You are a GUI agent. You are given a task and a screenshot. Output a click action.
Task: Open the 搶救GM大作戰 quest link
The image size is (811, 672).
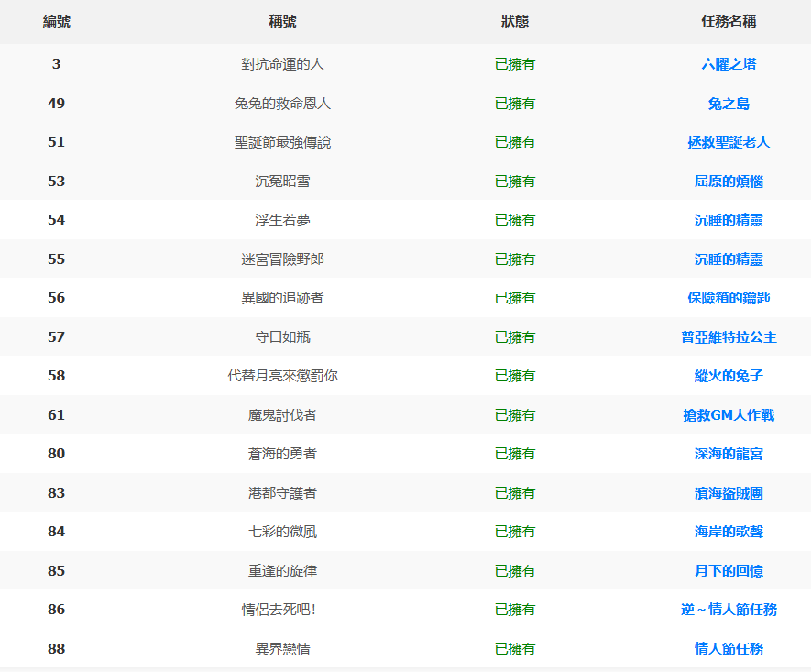pyautogui.click(x=729, y=415)
